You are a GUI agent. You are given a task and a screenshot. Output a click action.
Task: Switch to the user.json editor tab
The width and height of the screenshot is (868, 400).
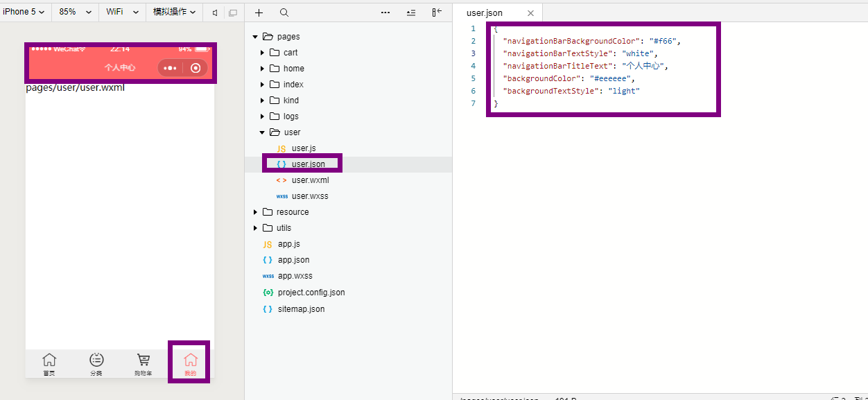[x=485, y=13]
